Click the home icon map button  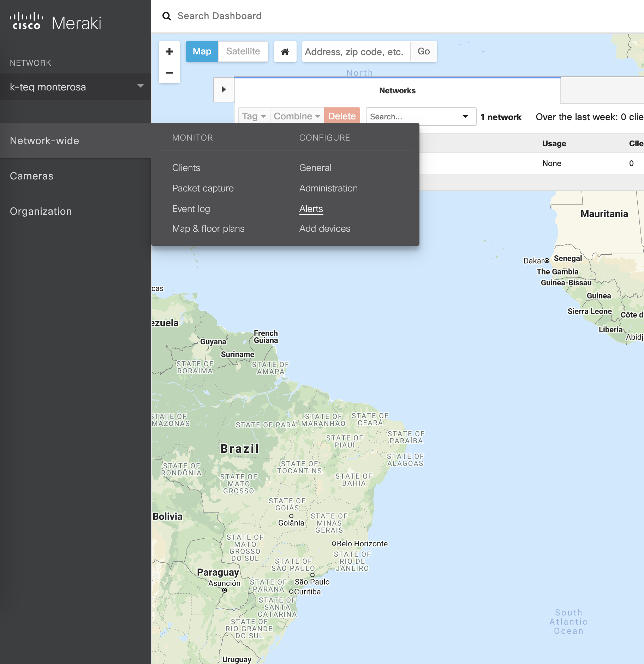click(x=285, y=52)
